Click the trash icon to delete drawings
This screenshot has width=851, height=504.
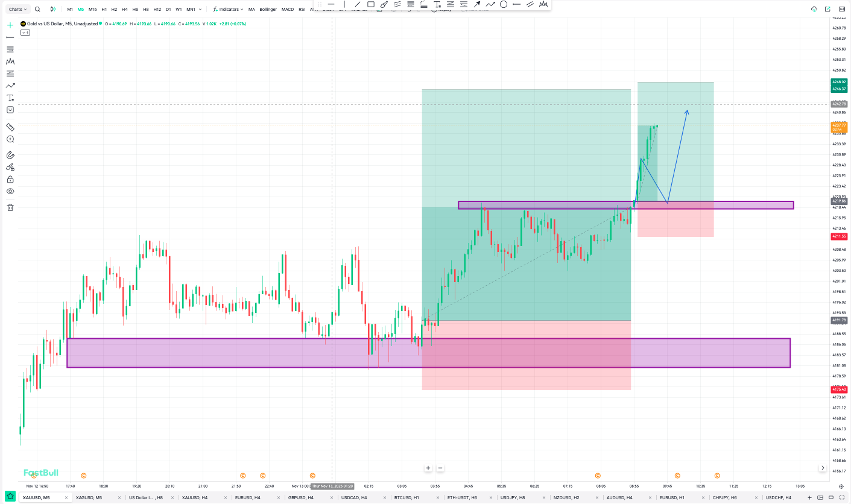(x=10, y=207)
